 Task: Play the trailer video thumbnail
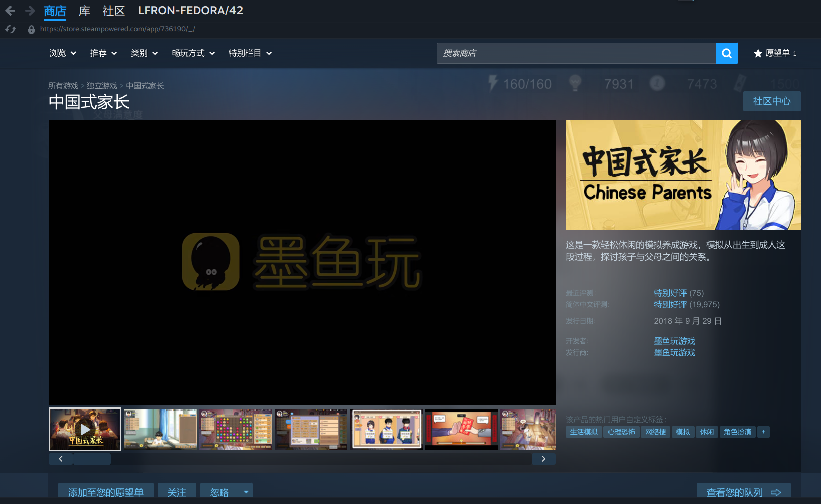(x=85, y=429)
